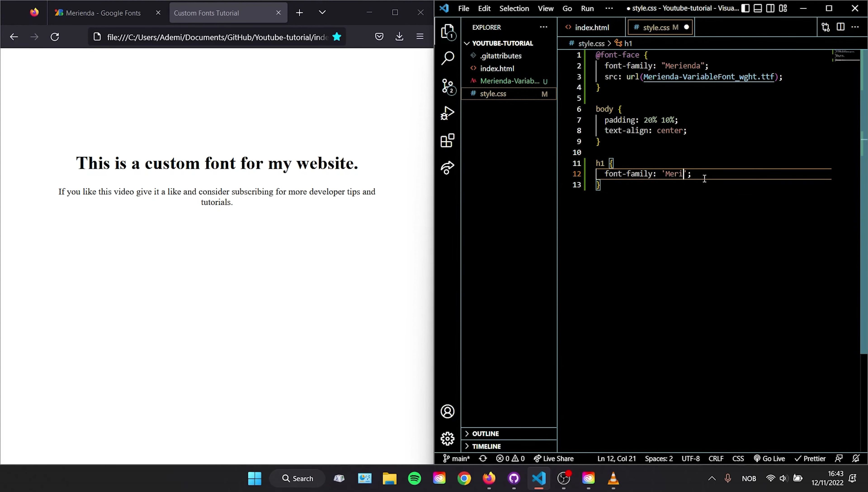Click the Open Changes compare icon
The height and width of the screenshot is (492, 868).
click(x=826, y=27)
